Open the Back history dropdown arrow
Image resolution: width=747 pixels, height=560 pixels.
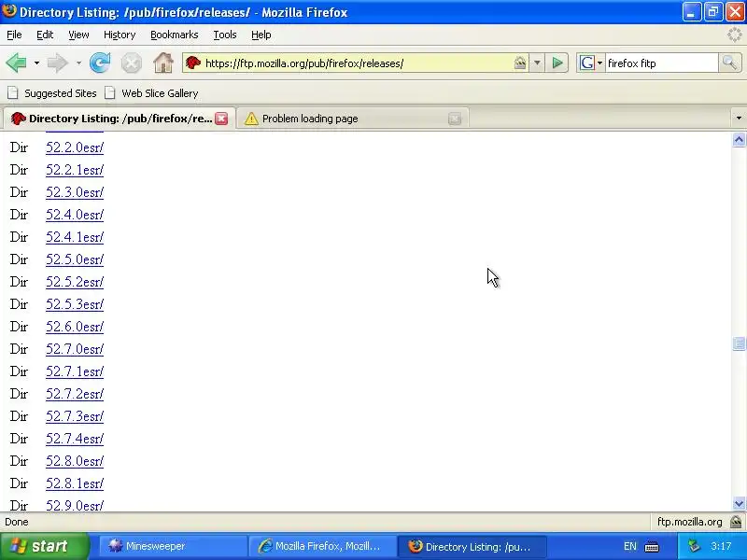[36, 63]
